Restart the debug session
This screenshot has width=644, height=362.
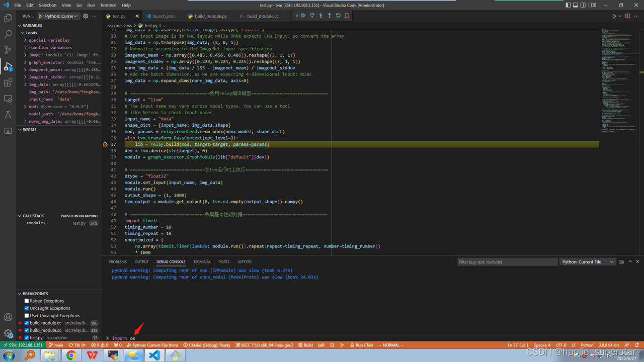point(338,16)
